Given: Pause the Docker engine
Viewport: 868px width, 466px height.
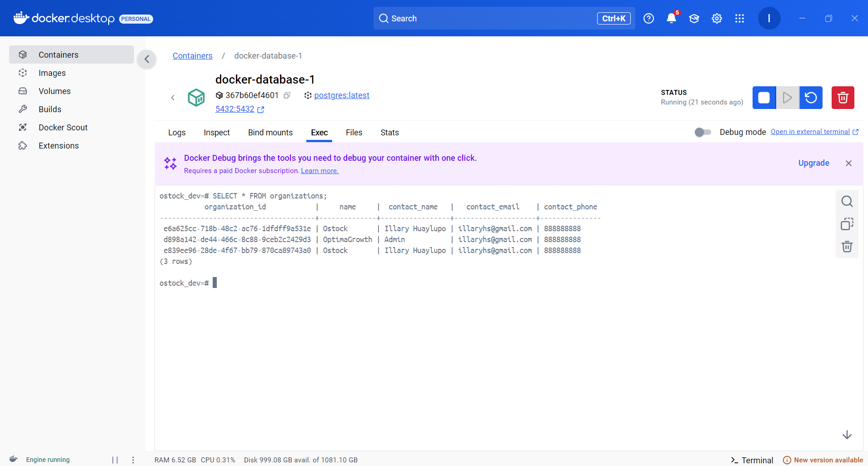Looking at the screenshot, I should pos(115,460).
